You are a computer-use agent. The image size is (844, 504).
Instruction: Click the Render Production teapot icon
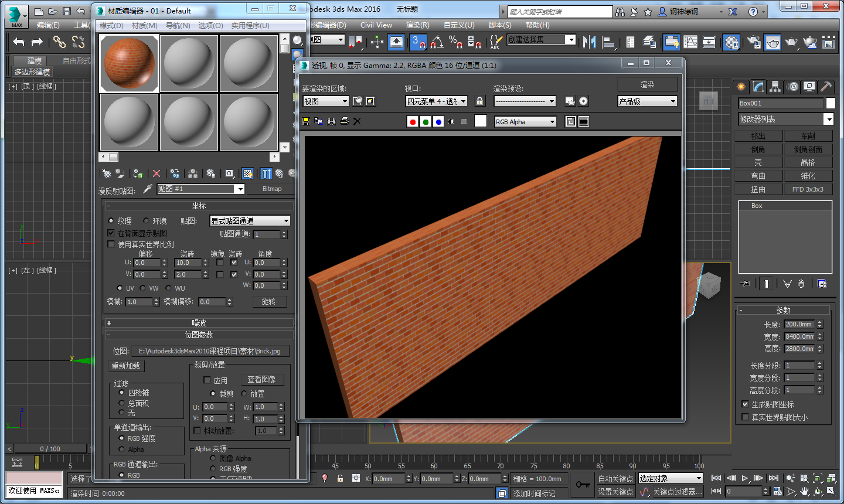(791, 42)
